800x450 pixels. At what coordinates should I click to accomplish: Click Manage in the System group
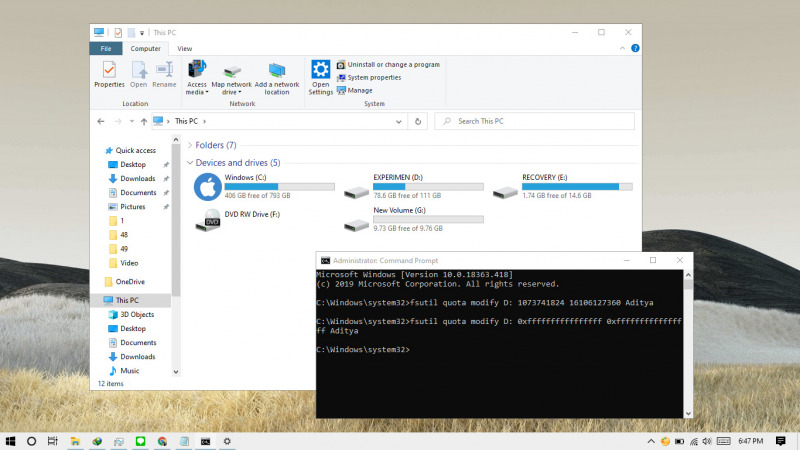click(355, 90)
